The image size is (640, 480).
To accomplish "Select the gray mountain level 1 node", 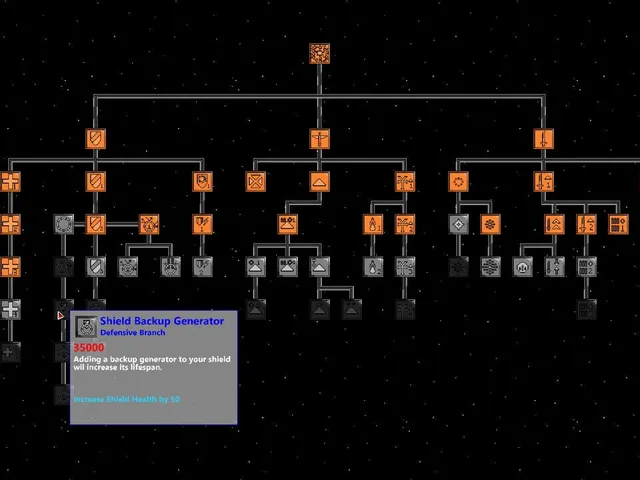I will point(256,267).
